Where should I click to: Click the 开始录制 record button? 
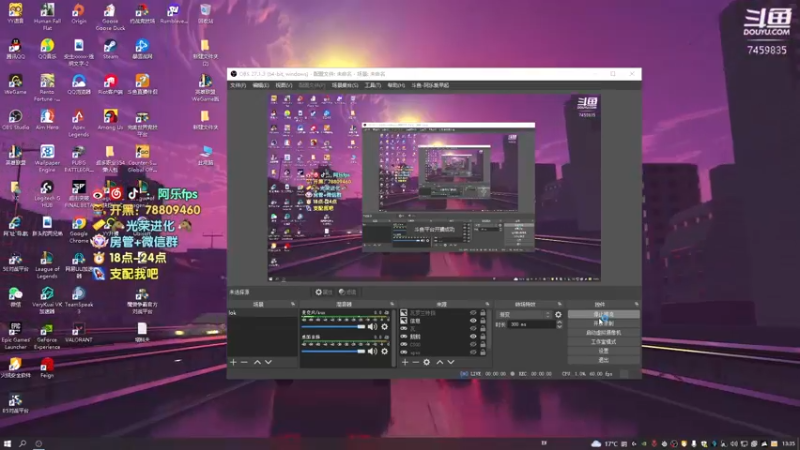coord(604,323)
